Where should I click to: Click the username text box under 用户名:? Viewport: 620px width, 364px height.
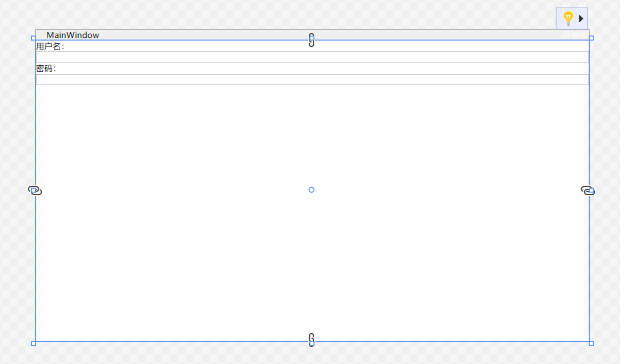click(x=312, y=57)
